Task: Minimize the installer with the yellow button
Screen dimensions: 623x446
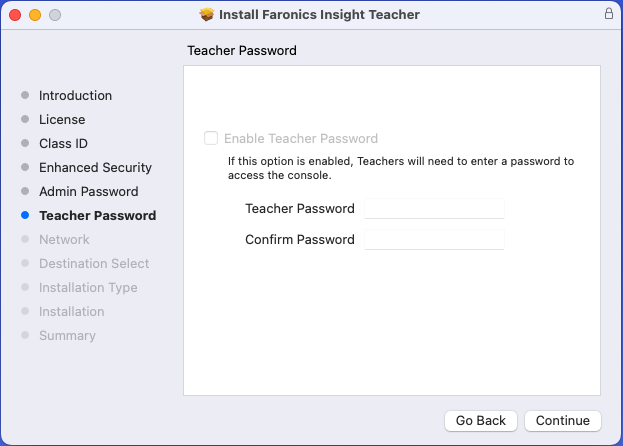Action: [35, 15]
